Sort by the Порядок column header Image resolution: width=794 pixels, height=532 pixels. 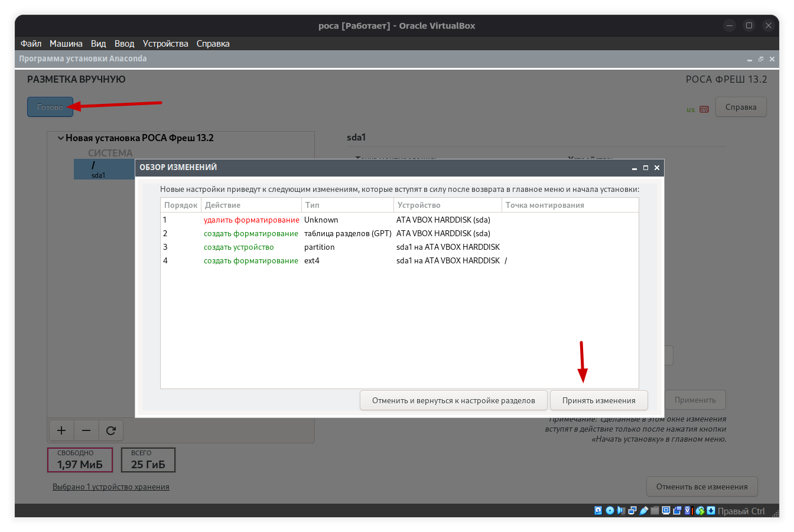[181, 205]
